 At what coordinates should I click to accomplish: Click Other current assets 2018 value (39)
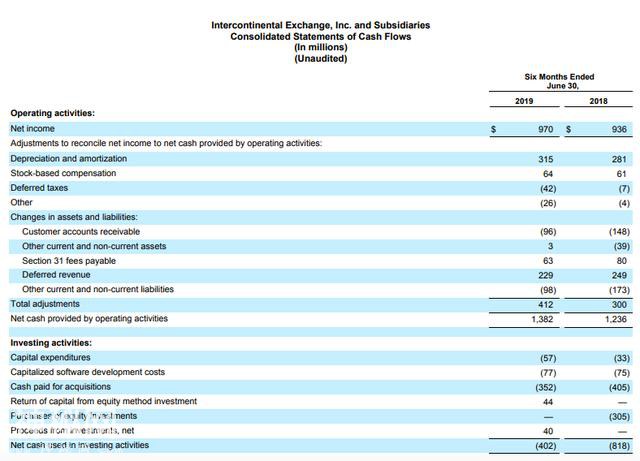(x=622, y=247)
